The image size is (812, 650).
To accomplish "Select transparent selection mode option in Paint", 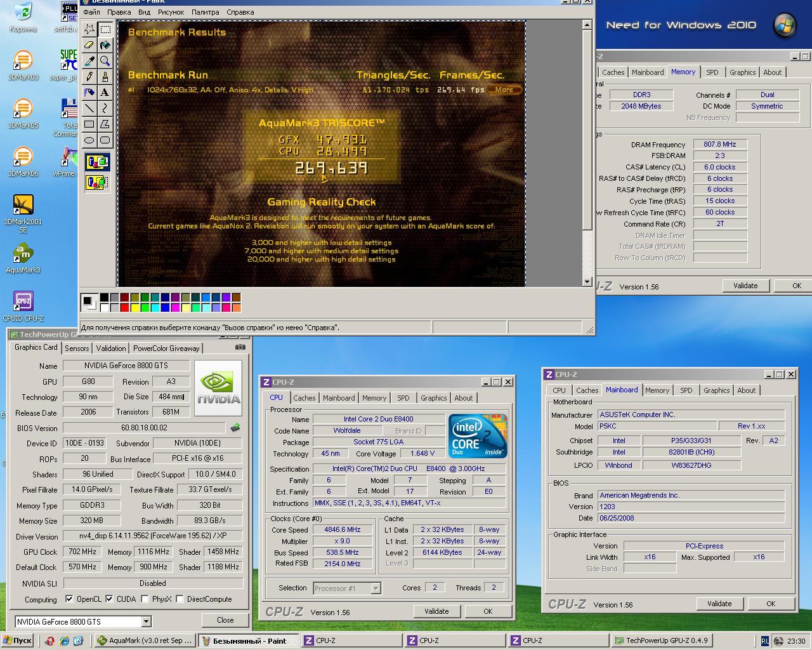I will [97, 183].
